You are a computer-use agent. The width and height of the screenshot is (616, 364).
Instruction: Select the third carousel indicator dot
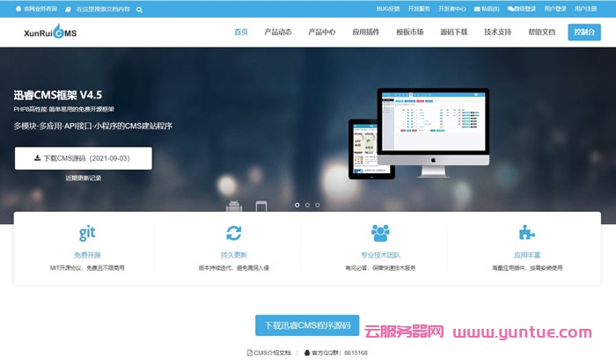tap(318, 205)
